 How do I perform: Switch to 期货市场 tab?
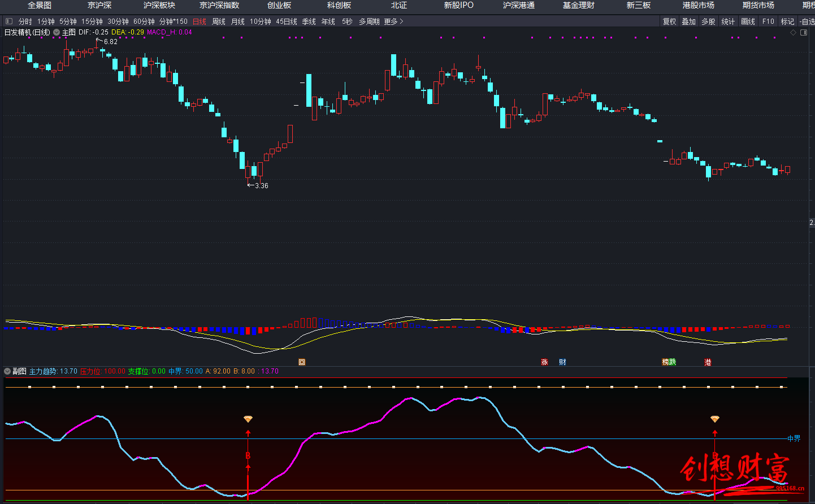758,5
